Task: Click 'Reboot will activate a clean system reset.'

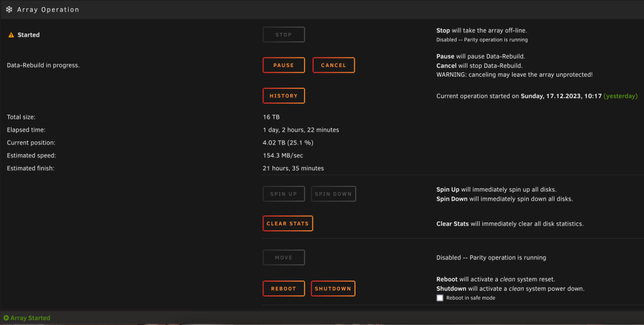Action: (x=495, y=279)
